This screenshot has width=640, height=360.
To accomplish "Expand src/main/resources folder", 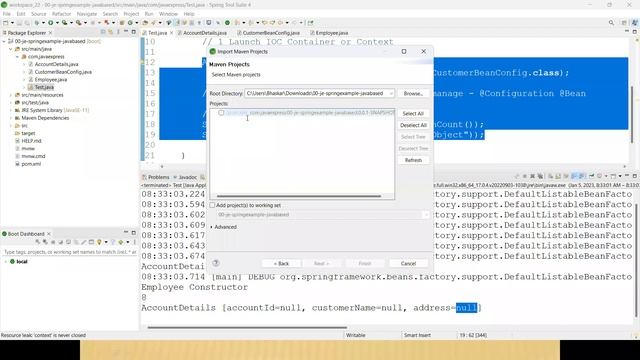I will pyautogui.click(x=11, y=95).
